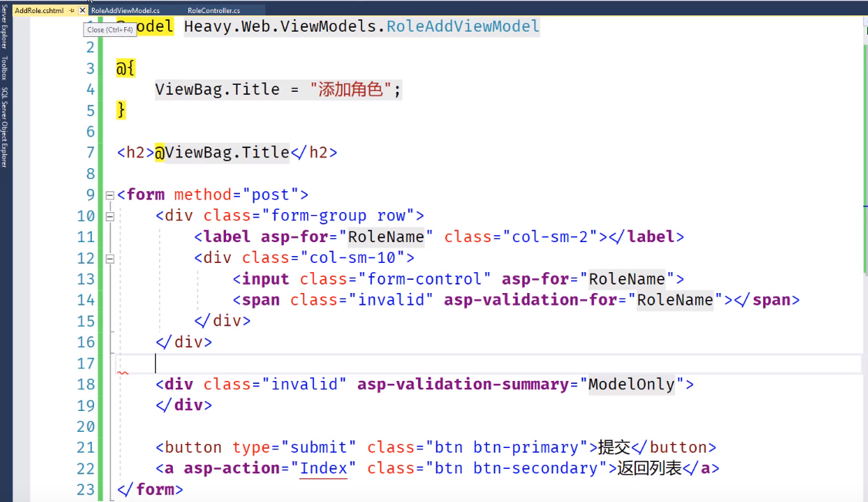Click the closing </div> tag on line 19
Image resolution: width=868 pixels, height=502 pixels.
(x=184, y=405)
